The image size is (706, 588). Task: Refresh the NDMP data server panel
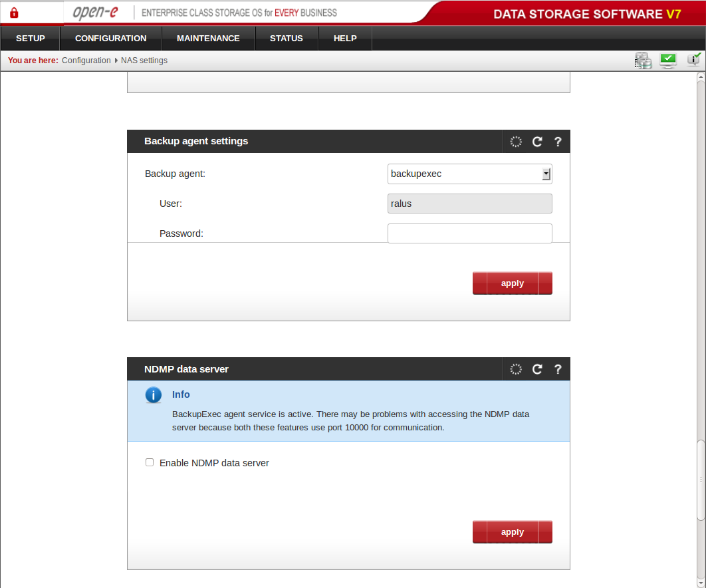[537, 369]
